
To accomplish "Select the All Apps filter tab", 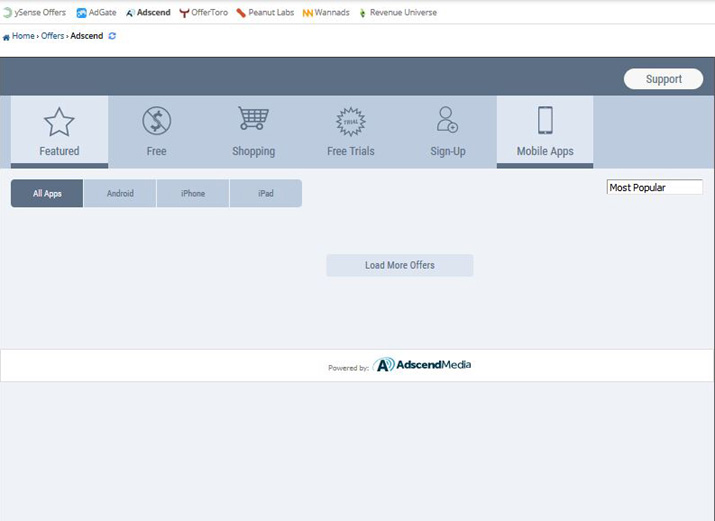I will [x=47, y=193].
